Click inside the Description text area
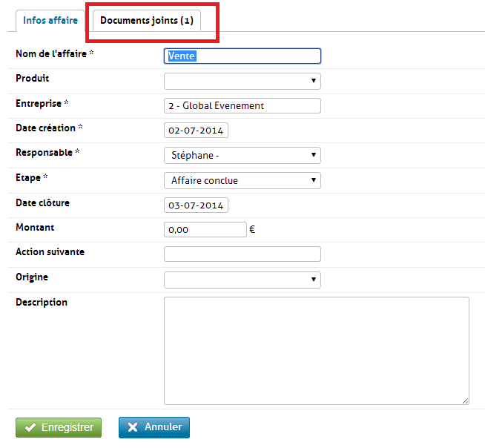The height and width of the screenshot is (448, 485). pos(316,350)
